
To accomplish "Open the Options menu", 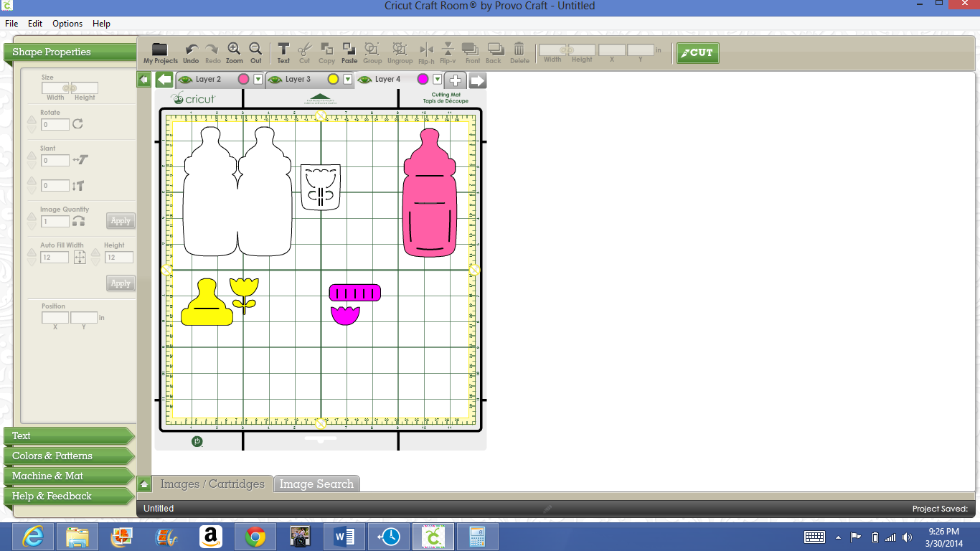I will (67, 24).
